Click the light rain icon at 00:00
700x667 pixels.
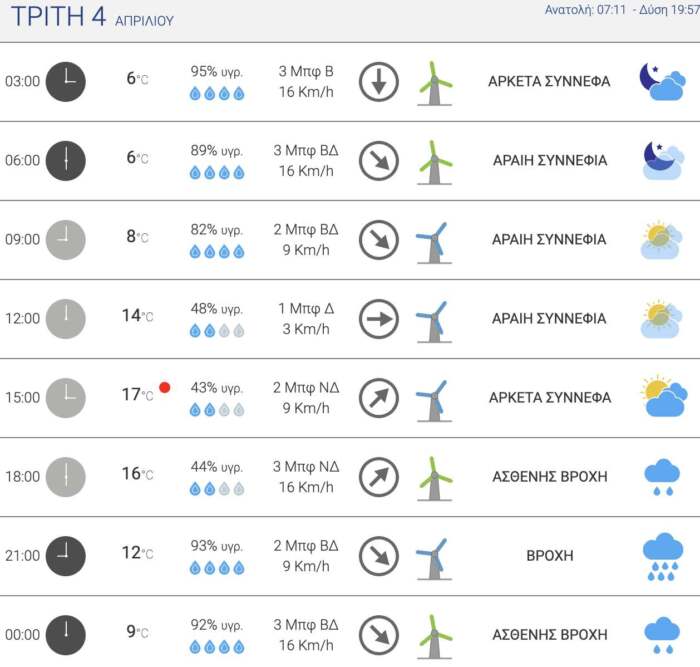662,635
